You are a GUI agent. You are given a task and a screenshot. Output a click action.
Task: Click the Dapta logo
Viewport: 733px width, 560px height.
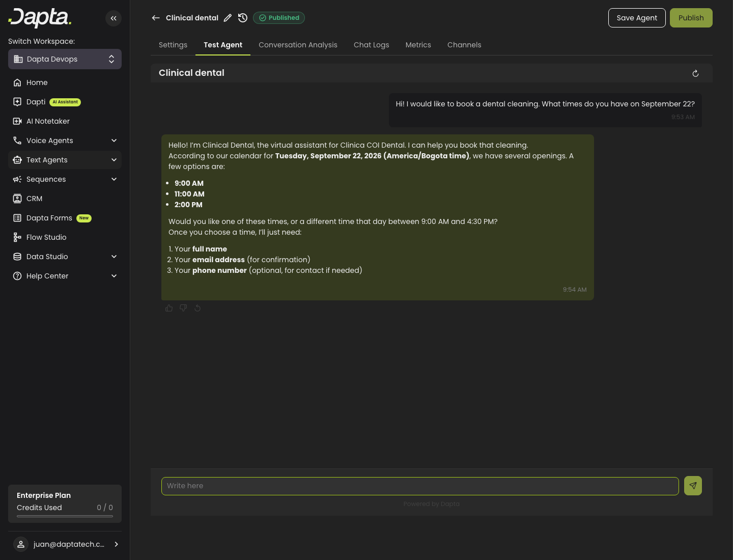(x=40, y=18)
